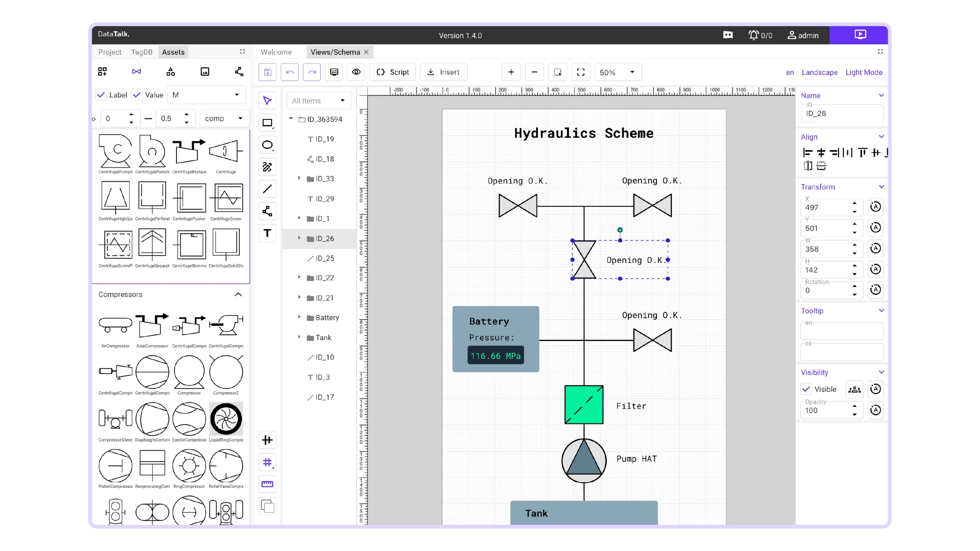Click the runtime presentation screen icon
Image resolution: width=980 pixels, height=551 pixels.
coord(860,35)
